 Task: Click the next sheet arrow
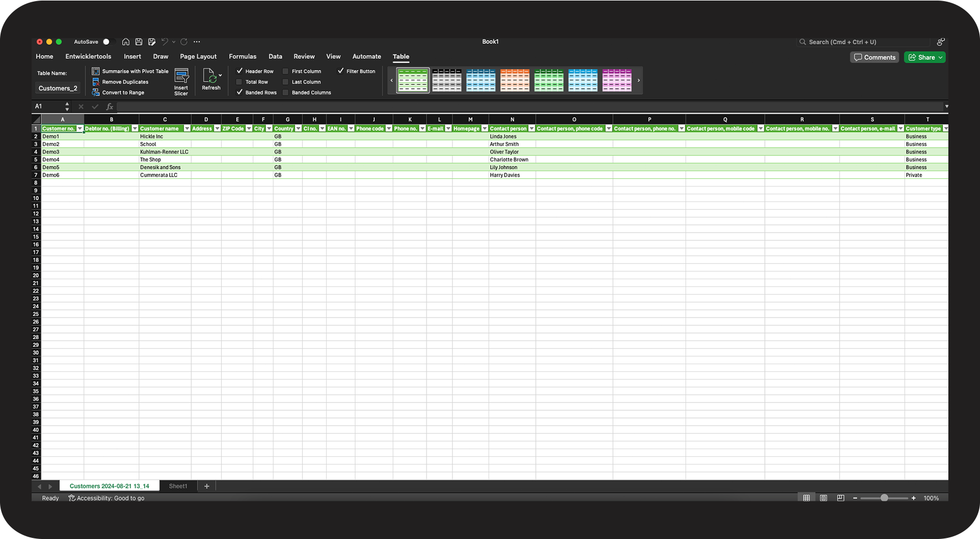pos(50,486)
